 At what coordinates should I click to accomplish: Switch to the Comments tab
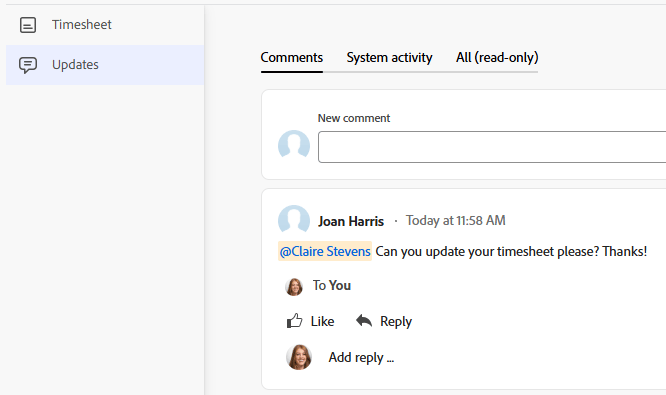[292, 57]
